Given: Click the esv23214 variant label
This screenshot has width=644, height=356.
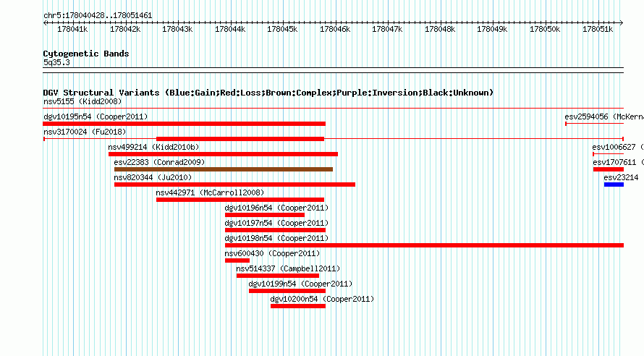Looking at the screenshot, I should click(621, 177).
